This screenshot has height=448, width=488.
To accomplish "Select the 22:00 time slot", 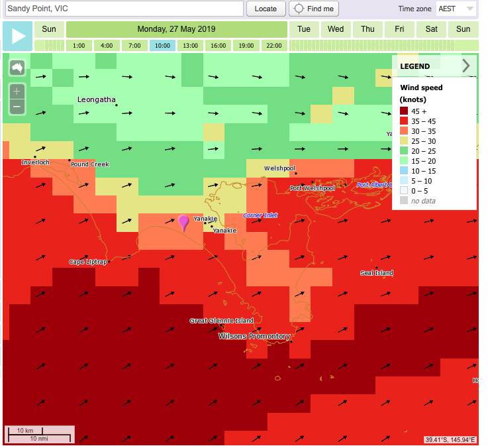I will point(273,46).
